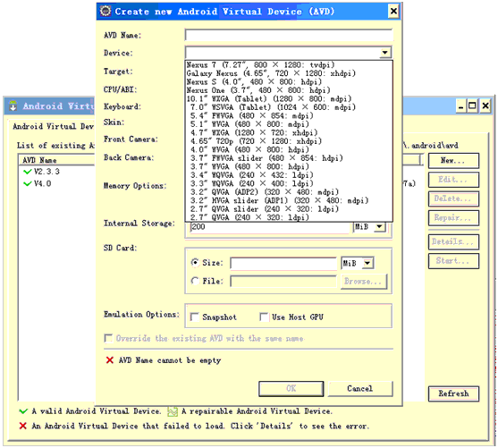This screenshot has height=448, width=498.
Task: Select the SD Card File radio button
Action: (195, 281)
